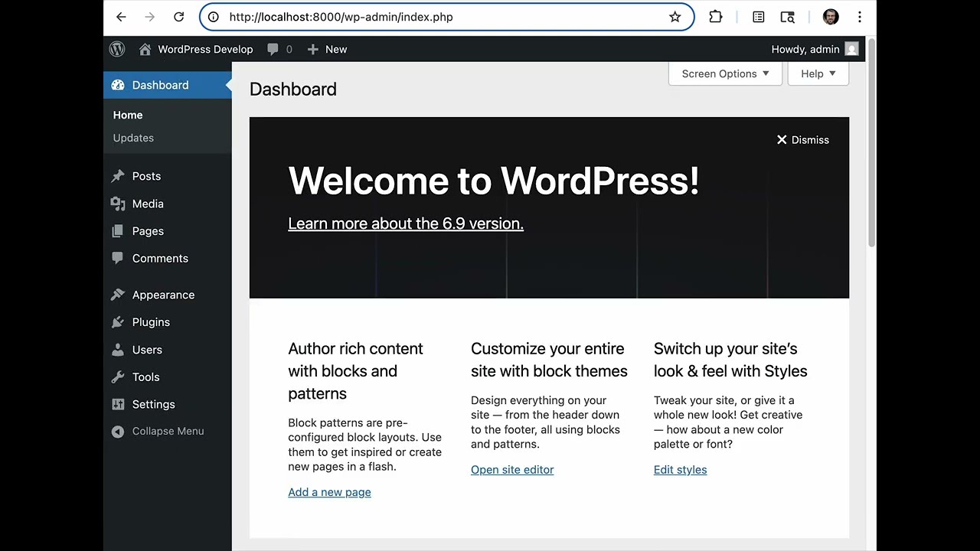
Task: Open the Media menu label
Action: click(148, 204)
